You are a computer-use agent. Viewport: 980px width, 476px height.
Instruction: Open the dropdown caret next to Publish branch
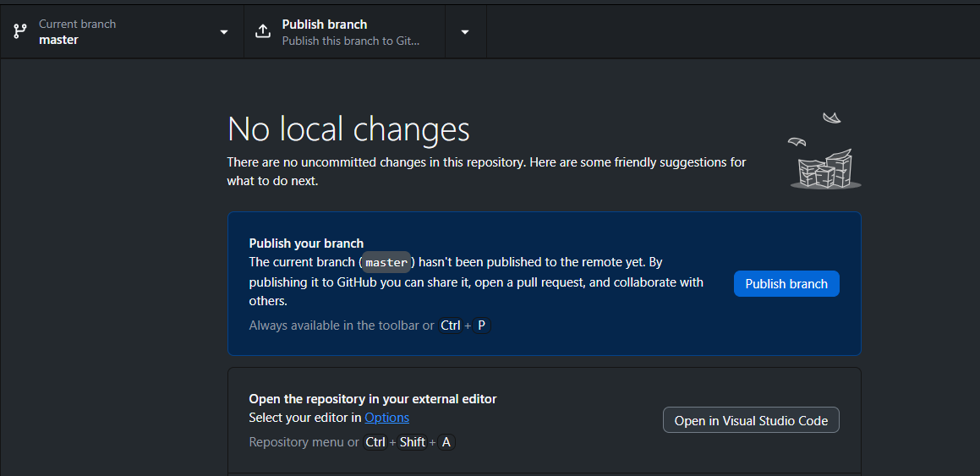pos(465,32)
